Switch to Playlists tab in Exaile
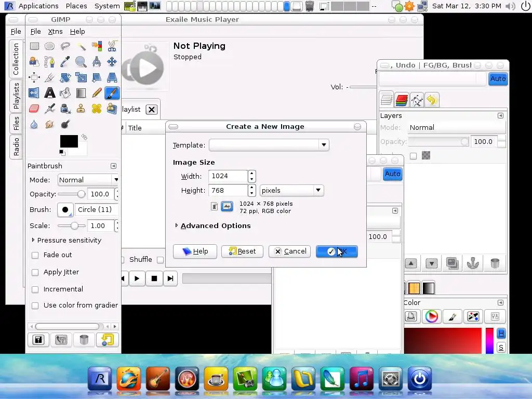This screenshot has width=532, height=399. (16, 96)
